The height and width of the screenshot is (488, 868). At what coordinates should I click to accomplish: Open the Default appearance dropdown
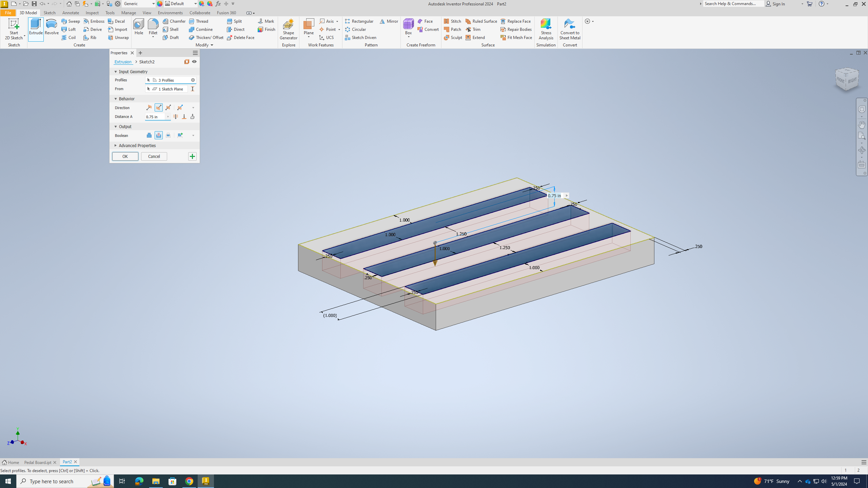click(195, 4)
